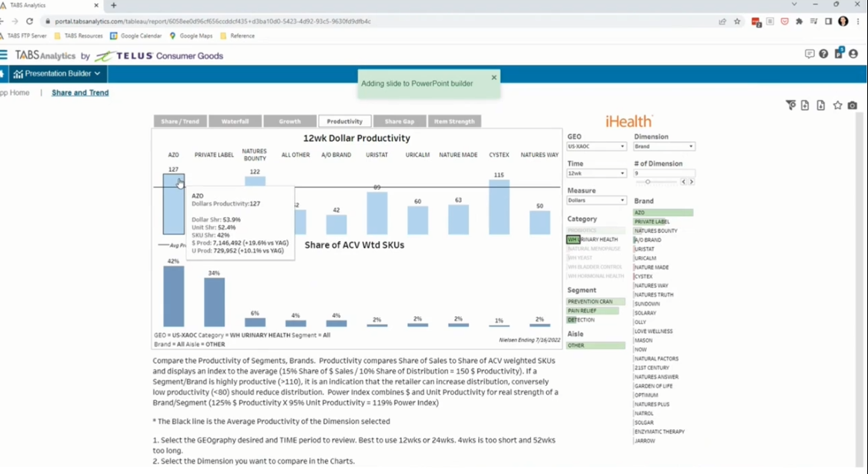Click the browser share page icon
This screenshot has width=868, height=474.
point(722,22)
